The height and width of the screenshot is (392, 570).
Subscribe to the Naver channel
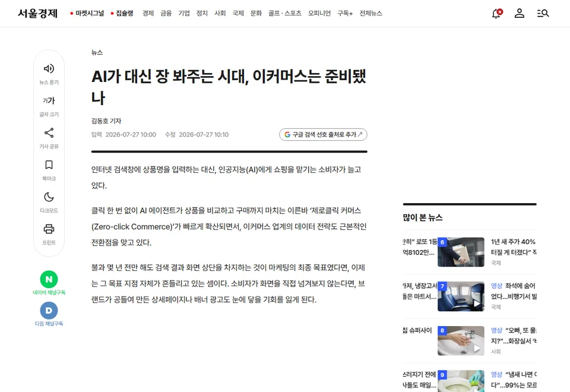49,283
